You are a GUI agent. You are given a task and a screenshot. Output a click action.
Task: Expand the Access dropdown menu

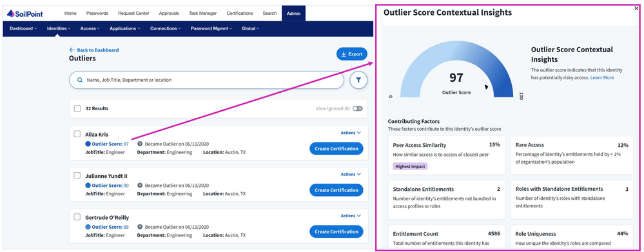pyautogui.click(x=90, y=29)
